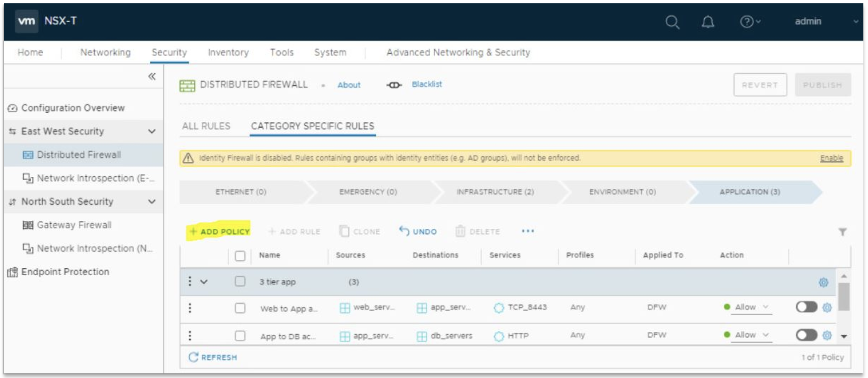The image size is (868, 378).
Task: Select the ETHERNET (0) category
Action: pos(241,192)
